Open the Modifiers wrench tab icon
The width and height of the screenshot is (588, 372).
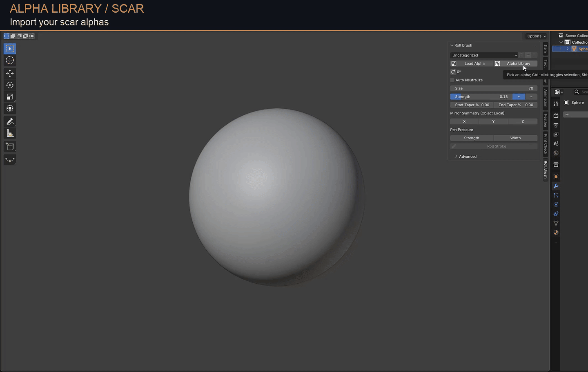(x=556, y=186)
